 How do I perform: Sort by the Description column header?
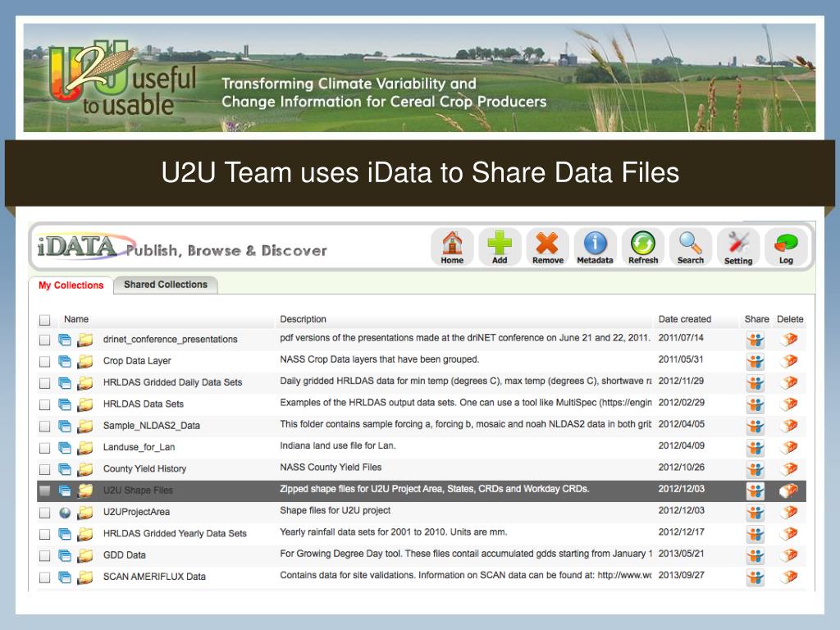304,319
